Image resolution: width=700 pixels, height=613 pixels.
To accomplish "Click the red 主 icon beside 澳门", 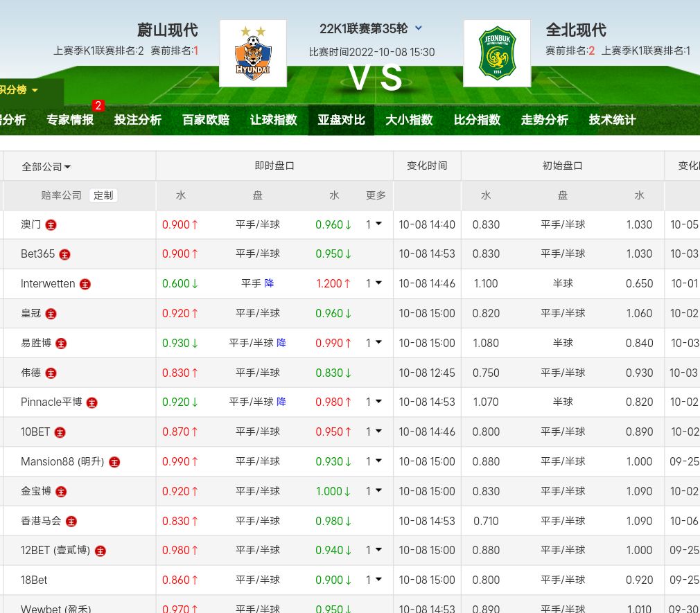I will pos(51,225).
